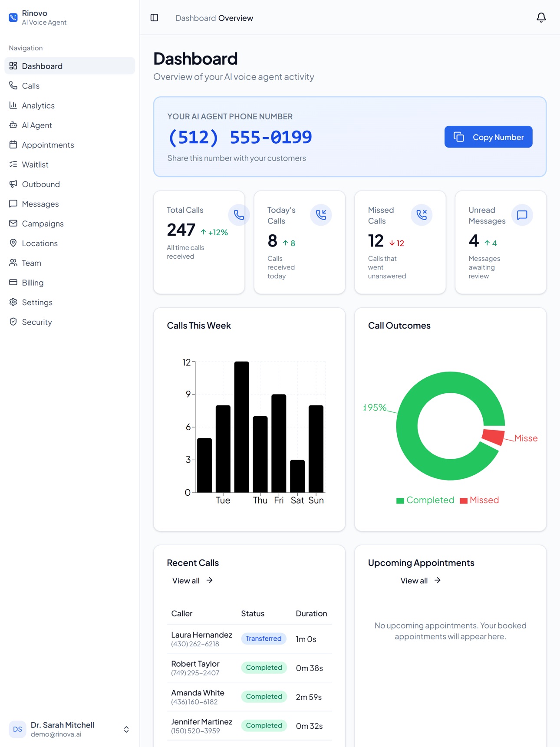560x747 pixels.
Task: Click the Rinovo phone logo icon
Action: point(13,17)
